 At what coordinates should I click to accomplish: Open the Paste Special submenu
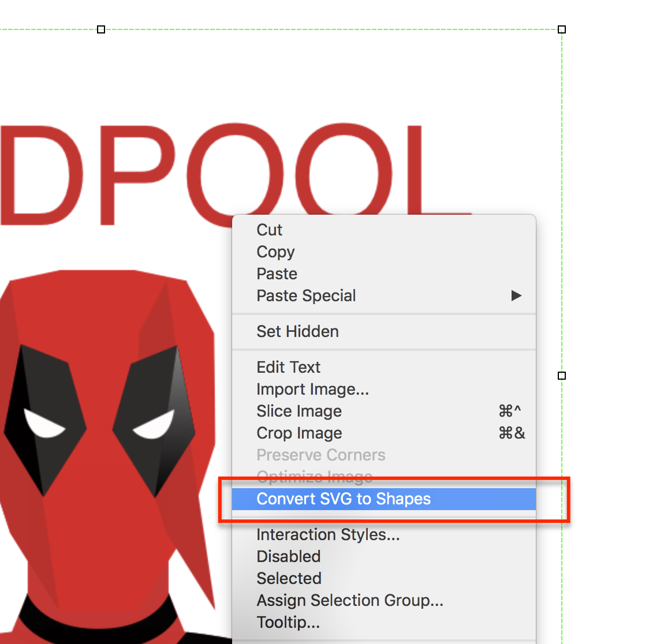pyautogui.click(x=383, y=296)
